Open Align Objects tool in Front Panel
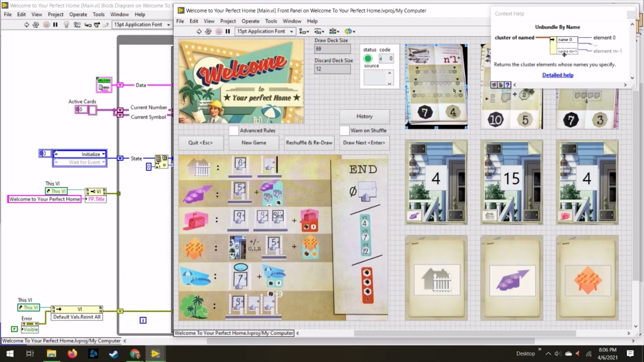Image resolution: width=644 pixels, height=362 pixels. tap(303, 31)
